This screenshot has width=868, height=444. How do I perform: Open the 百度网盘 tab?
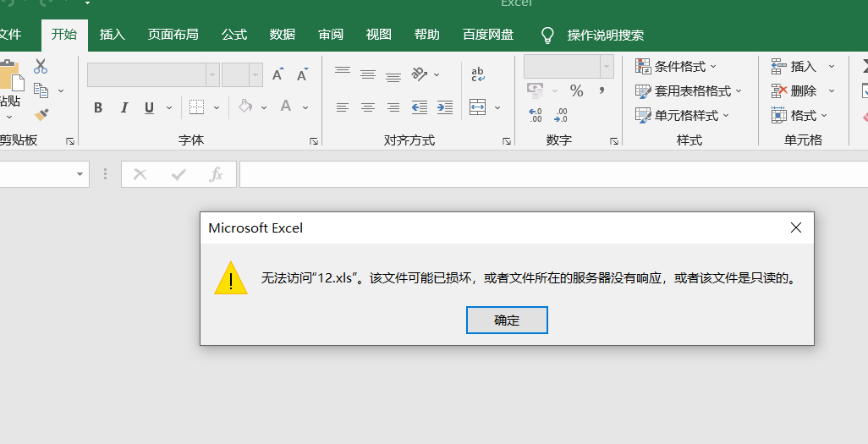487,35
